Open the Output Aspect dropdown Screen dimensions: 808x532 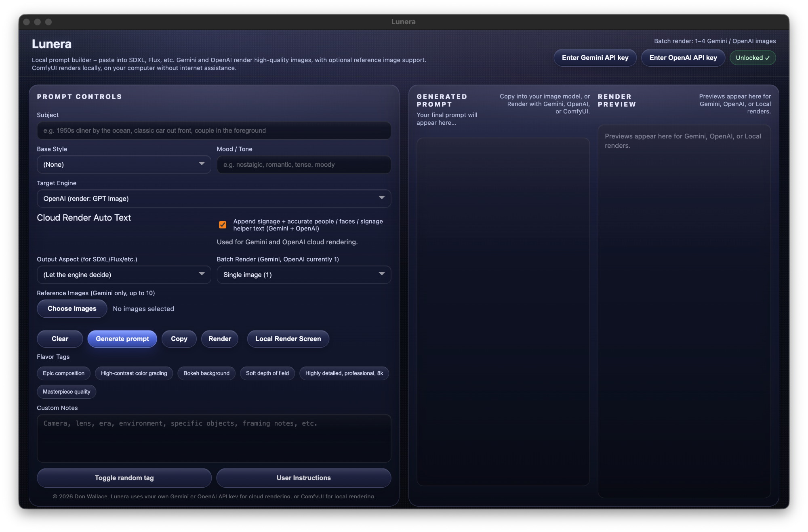pyautogui.click(x=124, y=275)
